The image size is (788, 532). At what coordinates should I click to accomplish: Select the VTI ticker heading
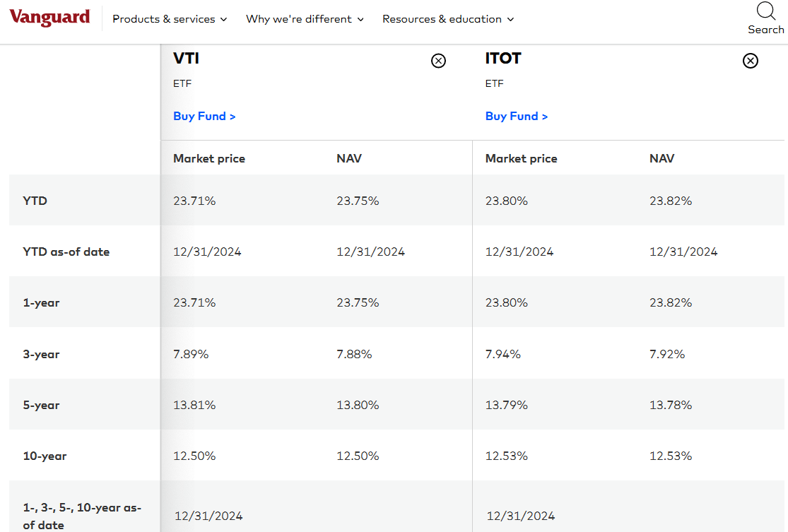[186, 59]
